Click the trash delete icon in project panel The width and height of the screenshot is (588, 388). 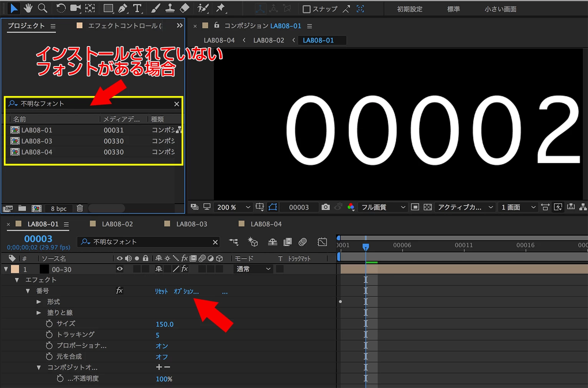pyautogui.click(x=80, y=208)
